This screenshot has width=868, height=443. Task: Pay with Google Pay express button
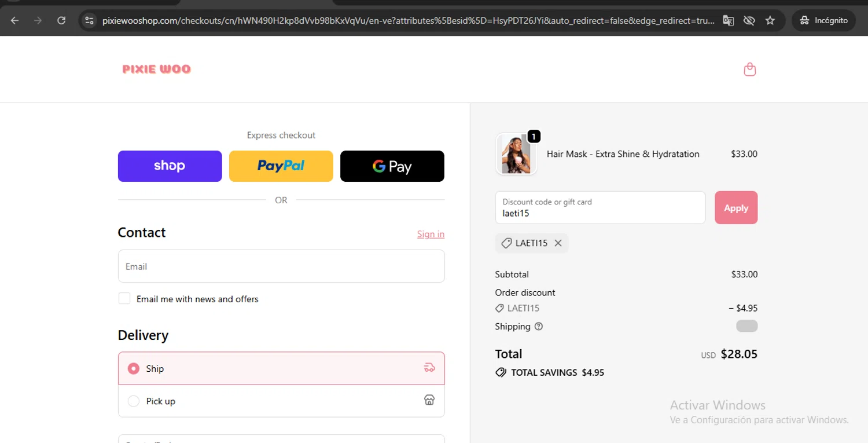click(392, 166)
